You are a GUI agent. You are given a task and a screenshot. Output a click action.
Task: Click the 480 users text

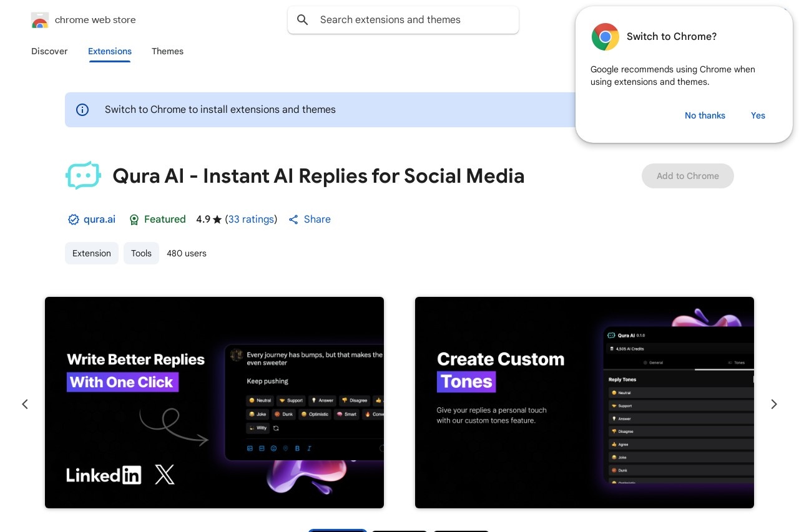187,253
